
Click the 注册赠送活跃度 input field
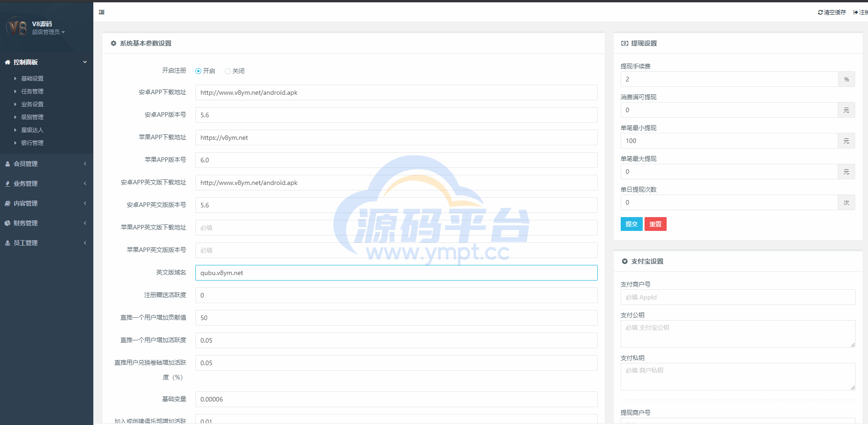396,295
